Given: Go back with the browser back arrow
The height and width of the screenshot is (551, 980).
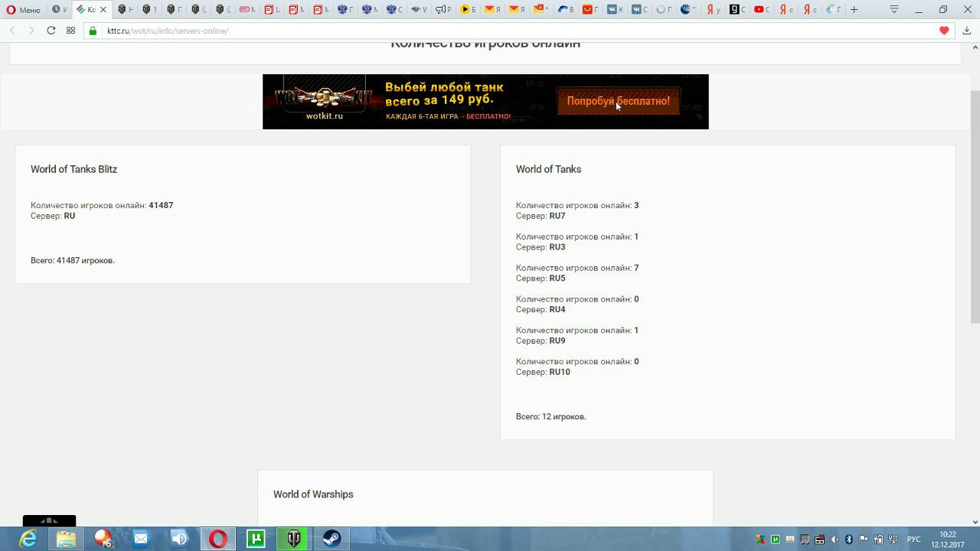Looking at the screenshot, I should pos(12,31).
